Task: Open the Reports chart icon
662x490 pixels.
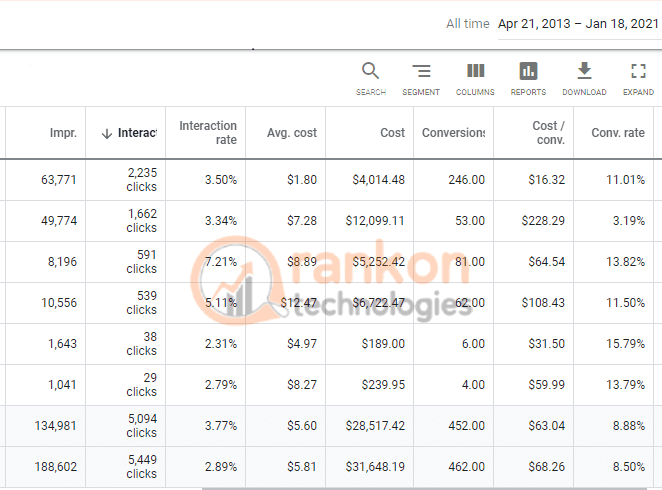Action: 528,71
